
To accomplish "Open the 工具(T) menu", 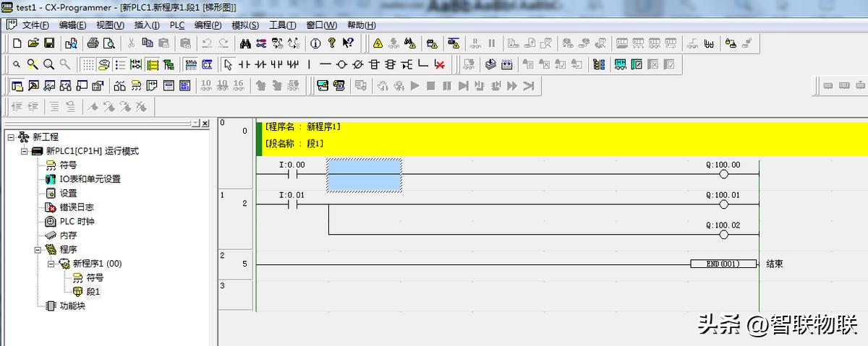I will click(x=283, y=25).
